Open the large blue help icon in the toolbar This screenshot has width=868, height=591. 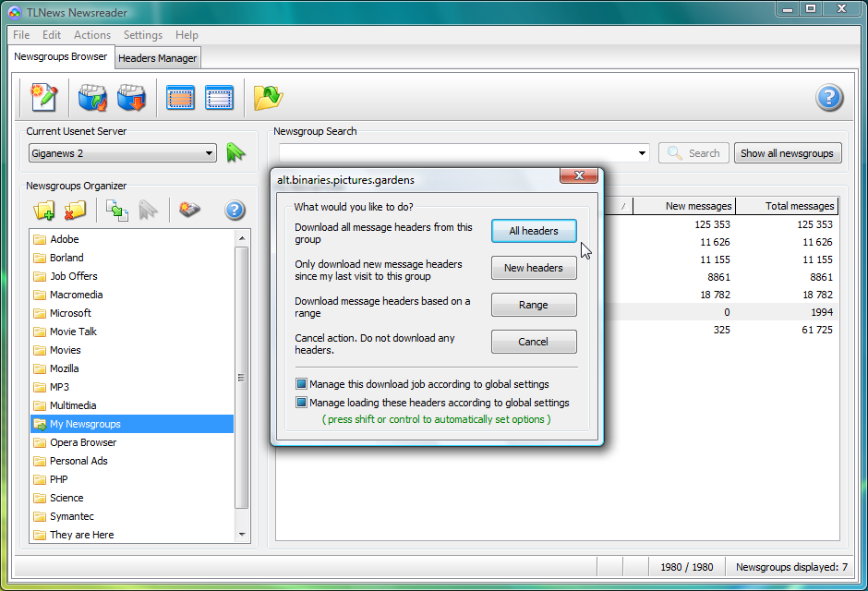pos(829,97)
